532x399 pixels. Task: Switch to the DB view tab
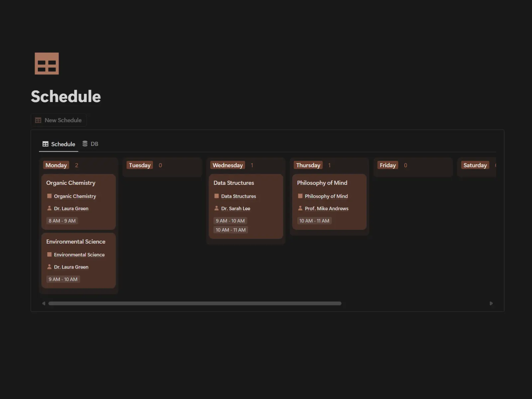tap(90, 144)
